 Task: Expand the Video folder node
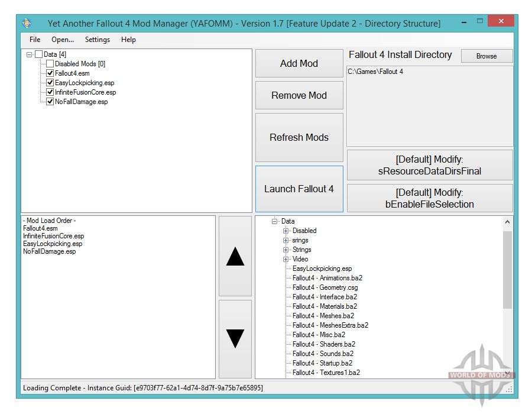(x=286, y=259)
